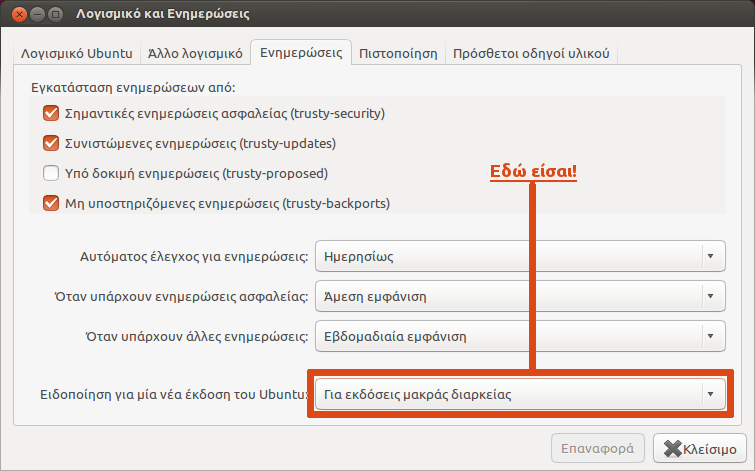The height and width of the screenshot is (471, 755).
Task: Go to the Πιστοποίηση tab
Action: (x=400, y=52)
